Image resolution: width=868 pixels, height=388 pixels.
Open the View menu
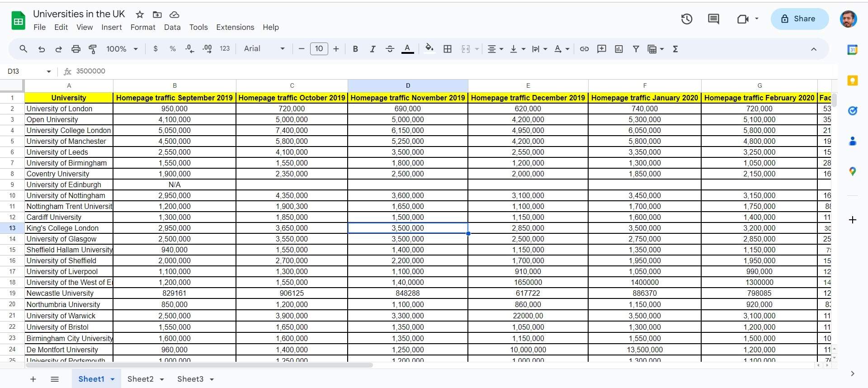pos(85,27)
